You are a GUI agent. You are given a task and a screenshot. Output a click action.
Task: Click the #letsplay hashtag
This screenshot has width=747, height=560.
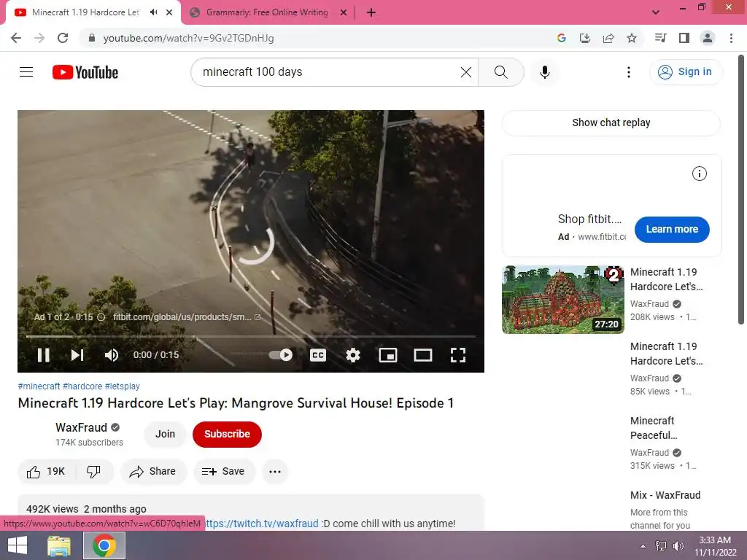coord(123,386)
